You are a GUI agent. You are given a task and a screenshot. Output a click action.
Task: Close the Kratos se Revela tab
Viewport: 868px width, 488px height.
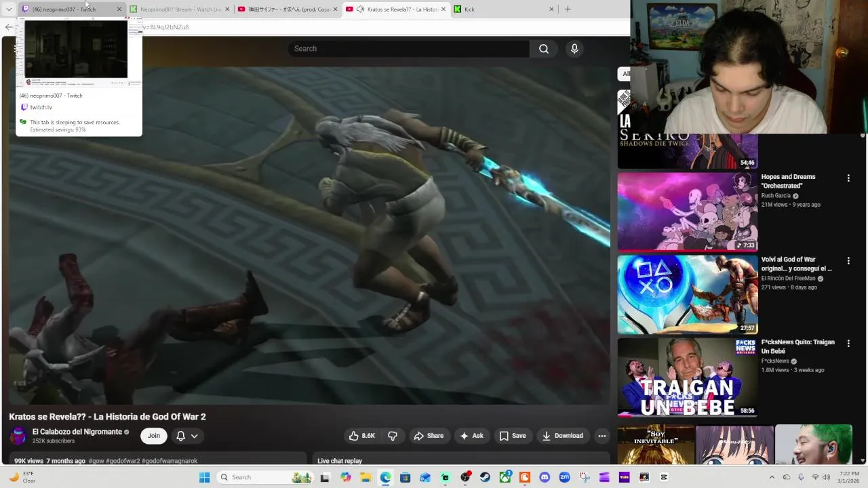tap(443, 9)
